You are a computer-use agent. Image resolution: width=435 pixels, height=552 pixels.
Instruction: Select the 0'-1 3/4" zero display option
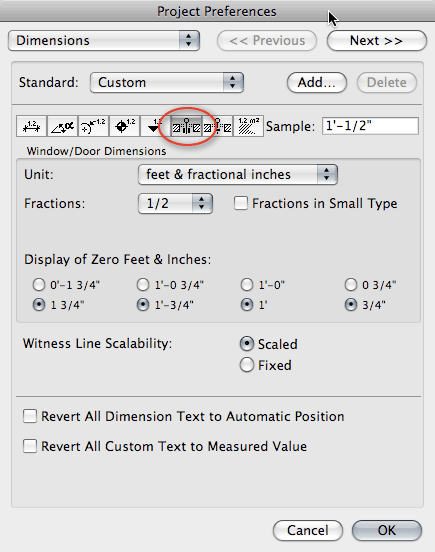(x=39, y=284)
